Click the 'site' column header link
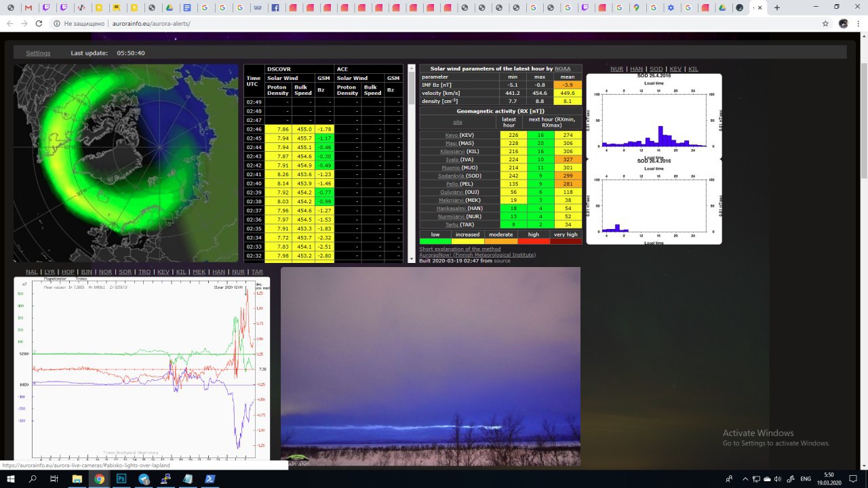The height and width of the screenshot is (488, 868). (458, 122)
